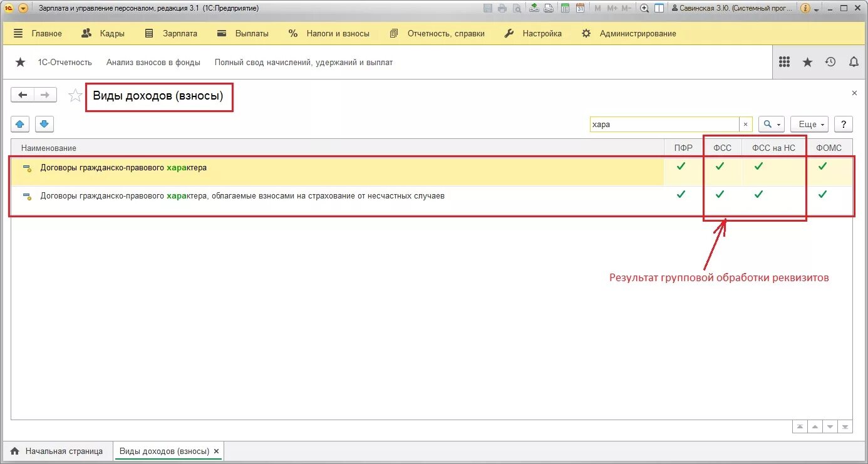The height and width of the screenshot is (464, 868).
Task: Open the Еще dropdown menu
Action: (809, 125)
